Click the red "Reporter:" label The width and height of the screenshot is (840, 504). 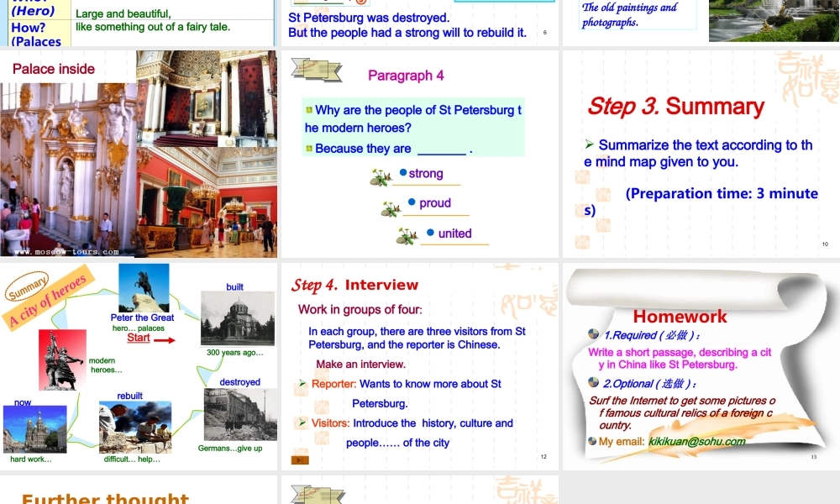(333, 384)
